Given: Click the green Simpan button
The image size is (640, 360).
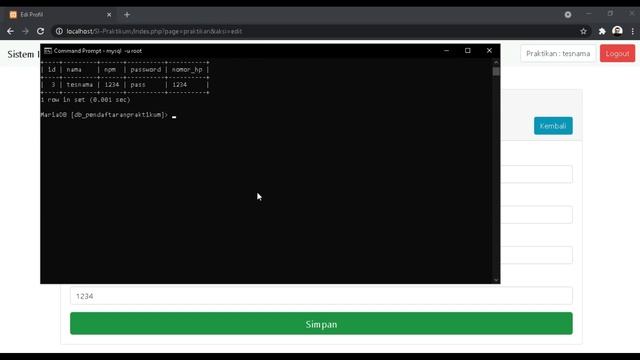Looking at the screenshot, I should [x=321, y=324].
